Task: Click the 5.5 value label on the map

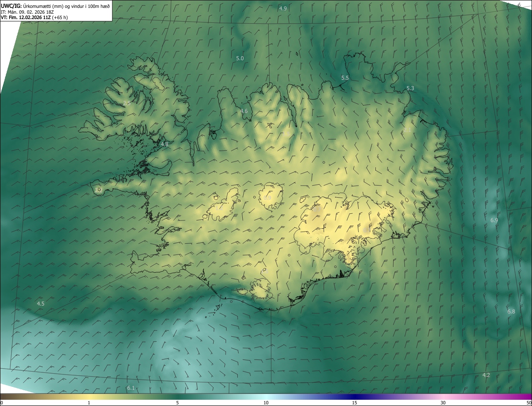Action: (345, 78)
